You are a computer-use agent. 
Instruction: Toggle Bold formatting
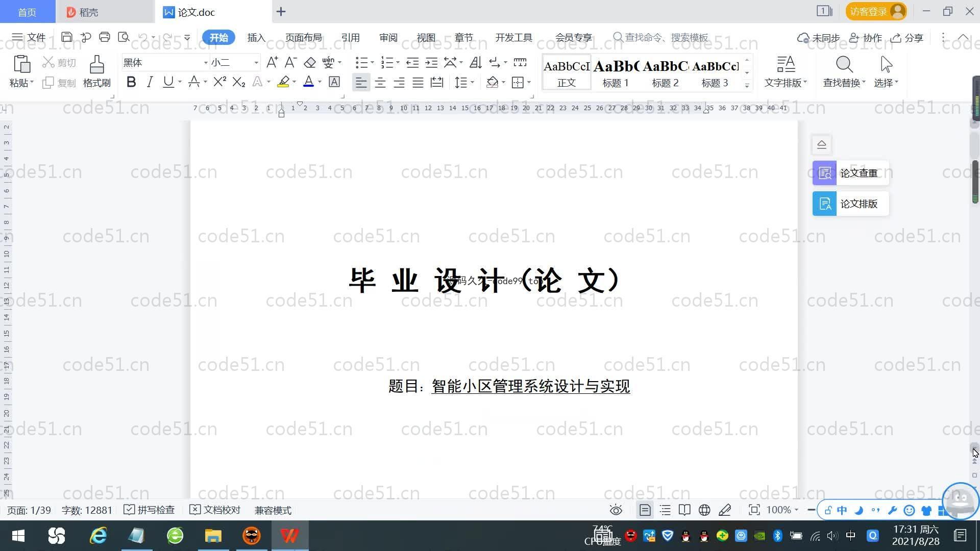(131, 82)
